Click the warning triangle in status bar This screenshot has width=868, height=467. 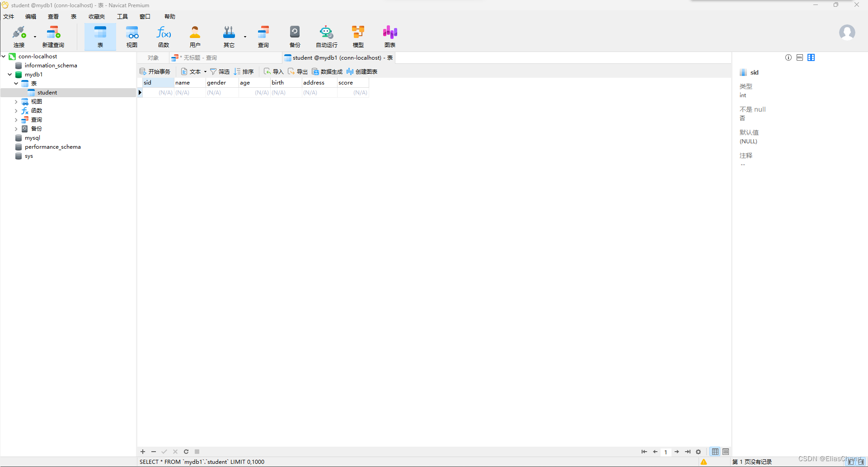pos(704,462)
